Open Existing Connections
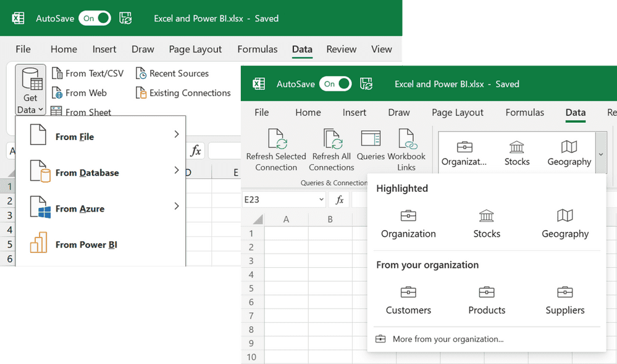617x364 pixels. (183, 93)
